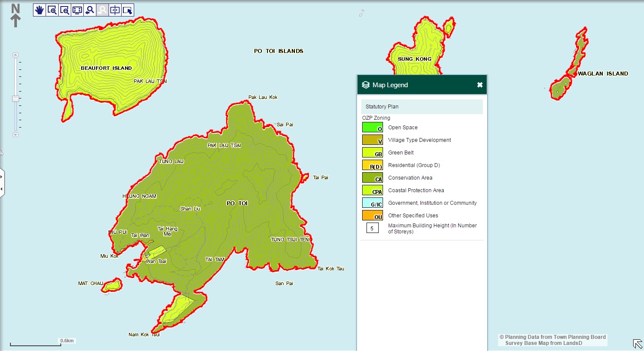Go back to previous map extent
644x351 pixels.
pyautogui.click(x=90, y=10)
